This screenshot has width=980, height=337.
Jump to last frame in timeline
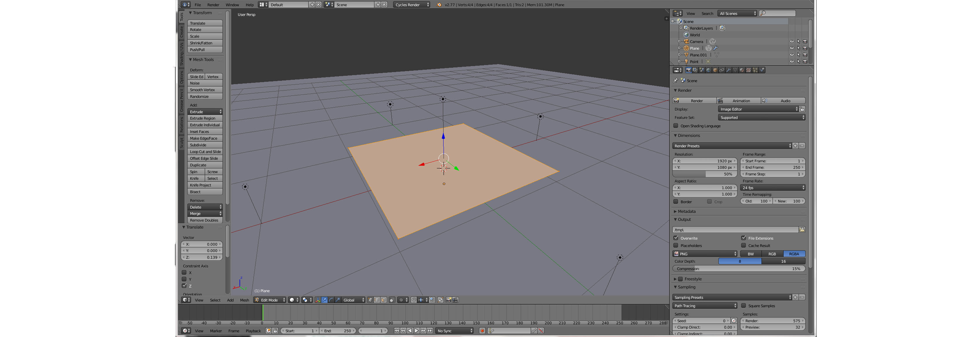tap(430, 331)
